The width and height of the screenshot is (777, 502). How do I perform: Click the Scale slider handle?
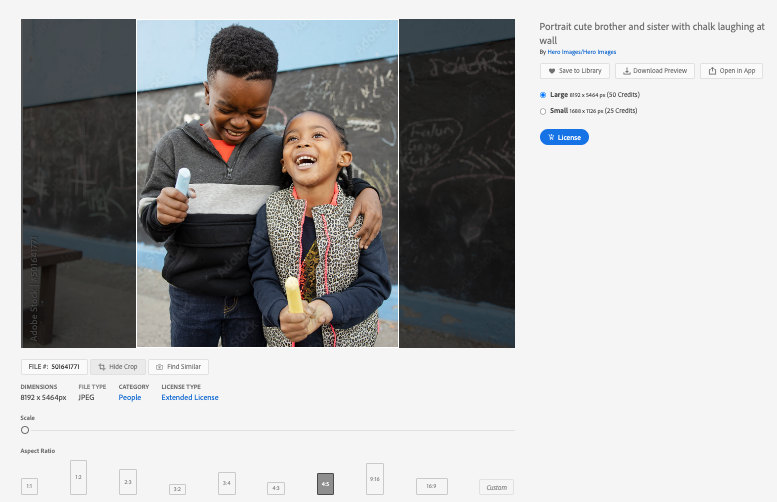click(25, 430)
